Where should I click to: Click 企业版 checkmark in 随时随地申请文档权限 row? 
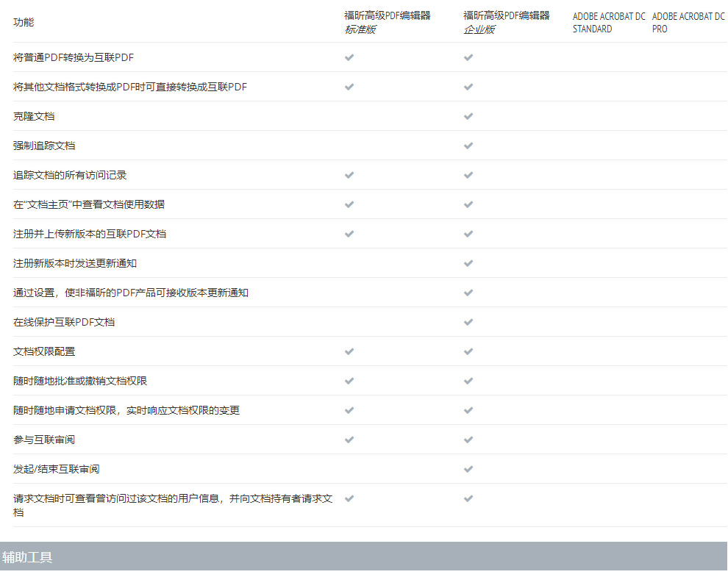pyautogui.click(x=468, y=410)
